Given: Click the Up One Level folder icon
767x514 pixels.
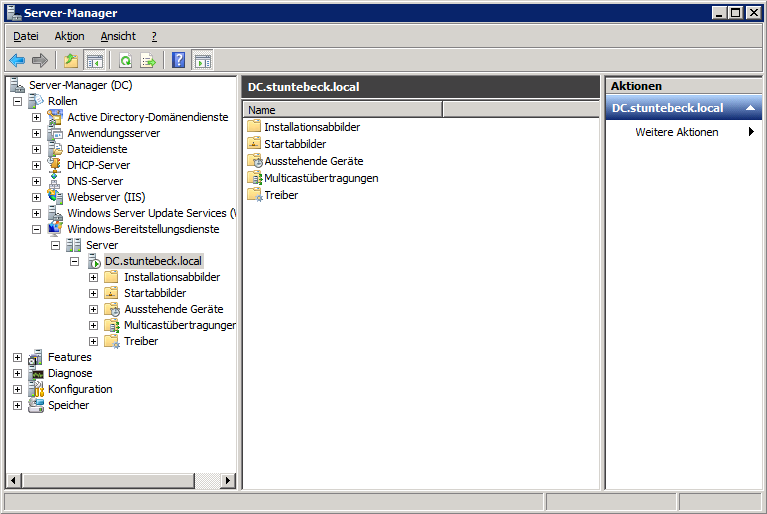Looking at the screenshot, I should click(71, 60).
